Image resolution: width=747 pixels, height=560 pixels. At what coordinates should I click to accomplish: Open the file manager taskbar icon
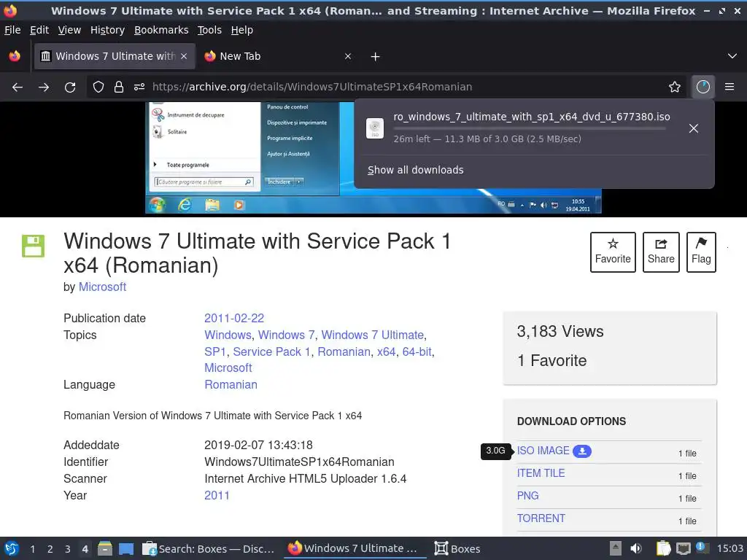tap(105, 548)
